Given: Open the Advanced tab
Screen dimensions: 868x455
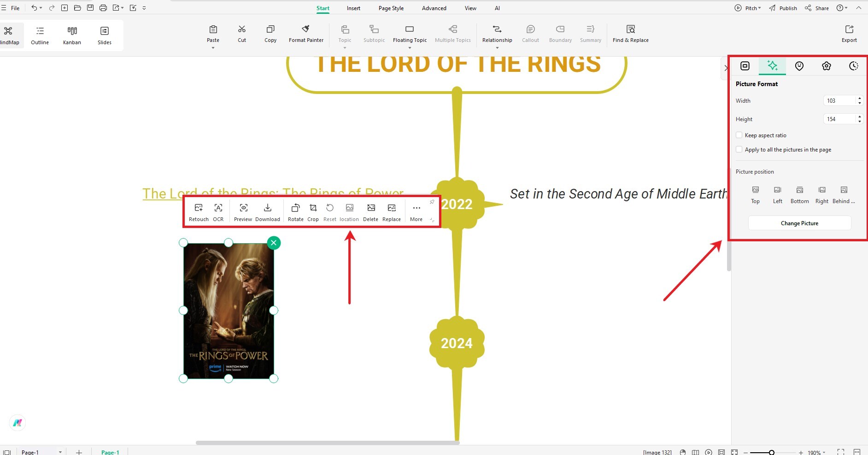Looking at the screenshot, I should coord(434,8).
